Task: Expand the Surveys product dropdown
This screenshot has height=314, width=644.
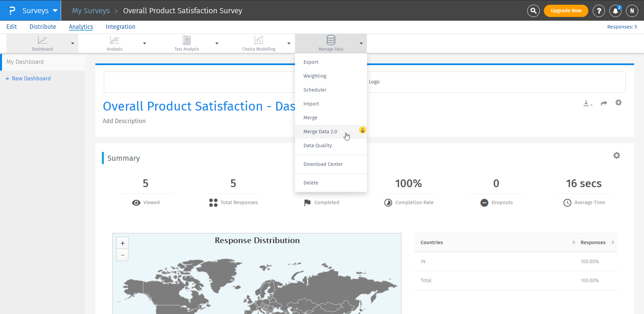Action: 55,11
